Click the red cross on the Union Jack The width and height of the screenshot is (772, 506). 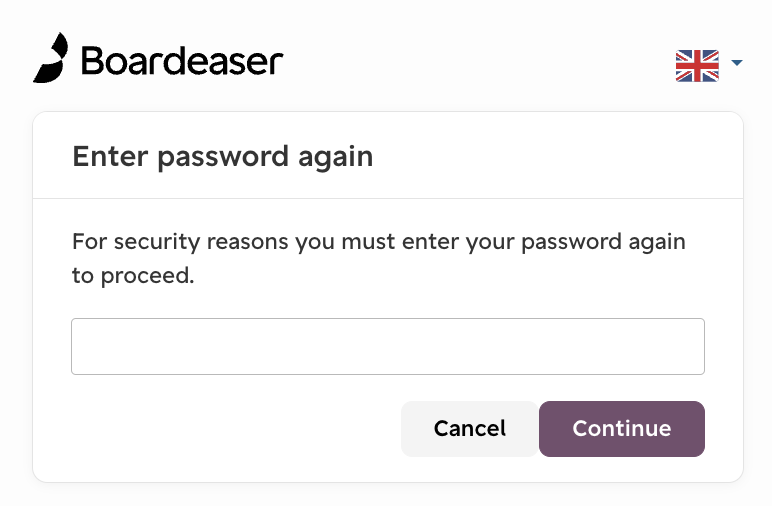click(x=697, y=65)
